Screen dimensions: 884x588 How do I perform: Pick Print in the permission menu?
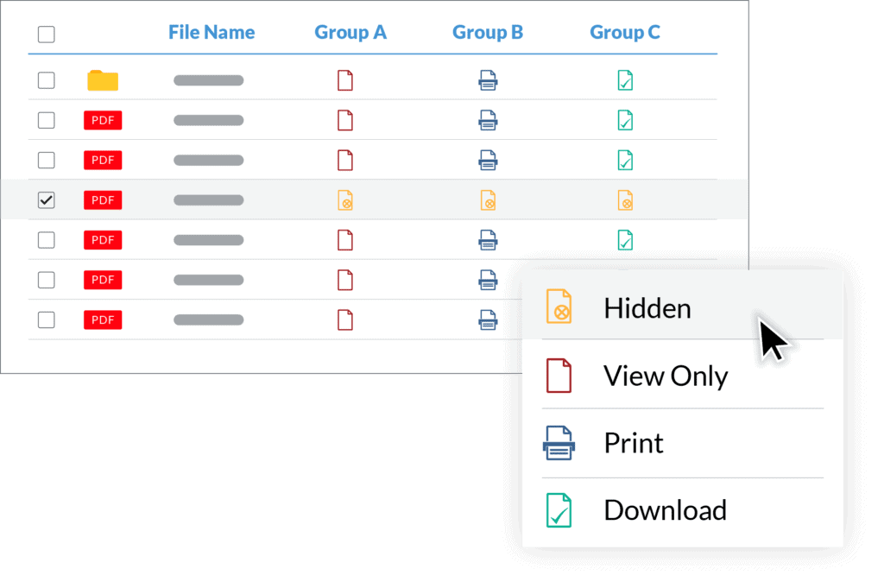tap(633, 443)
